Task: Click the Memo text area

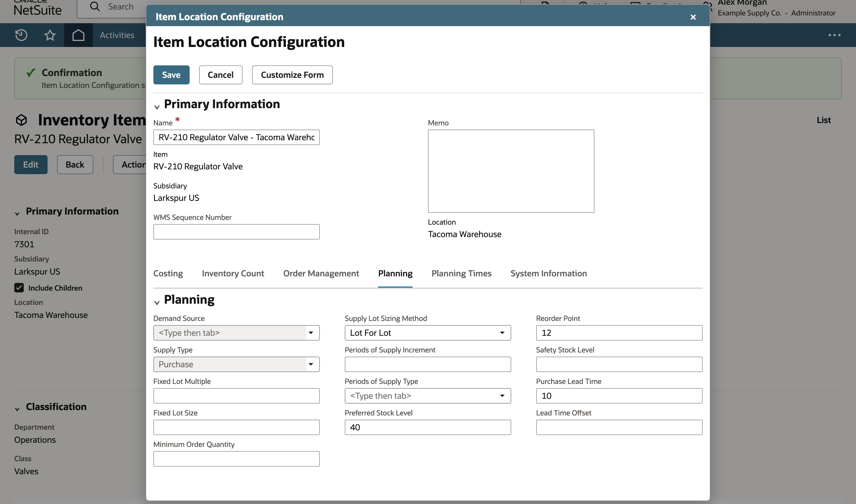Action: click(x=511, y=171)
